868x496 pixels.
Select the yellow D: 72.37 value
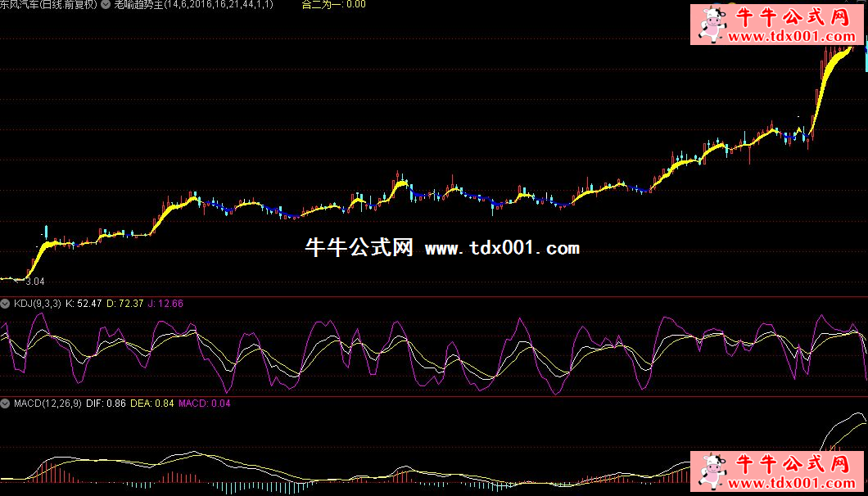click(x=125, y=304)
